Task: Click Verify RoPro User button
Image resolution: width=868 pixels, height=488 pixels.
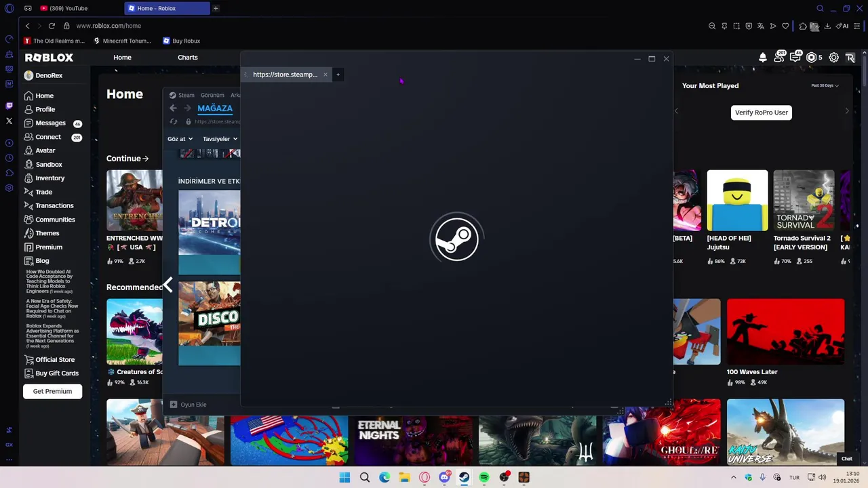Action: pyautogui.click(x=762, y=113)
